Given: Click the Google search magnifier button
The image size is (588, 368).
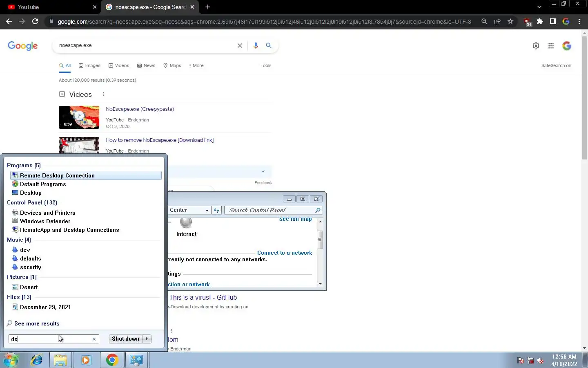Looking at the screenshot, I should click(269, 45).
